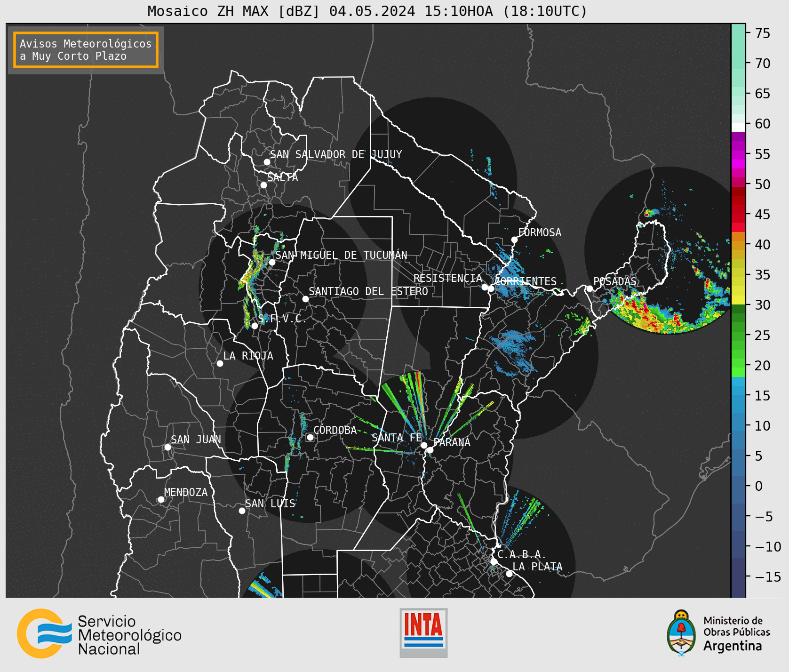Click the 75 dBZ color scale label
Viewport: 789px width, 672px height.
click(763, 33)
